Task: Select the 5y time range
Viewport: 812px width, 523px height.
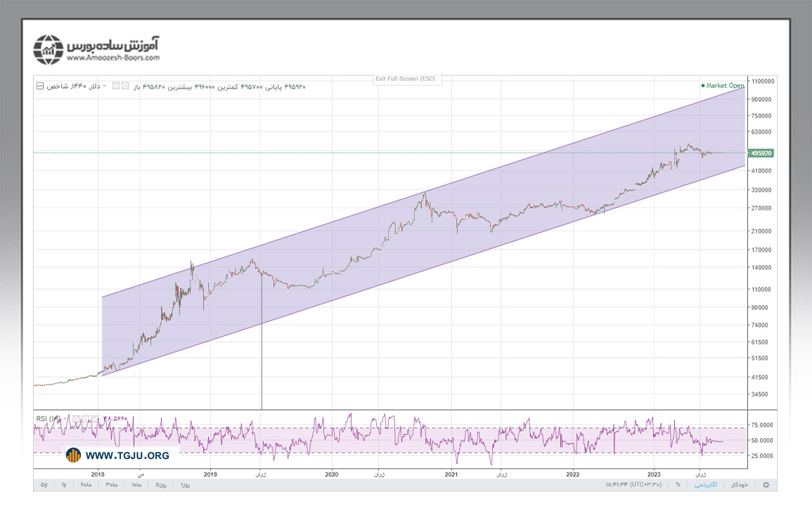Action: (44, 485)
